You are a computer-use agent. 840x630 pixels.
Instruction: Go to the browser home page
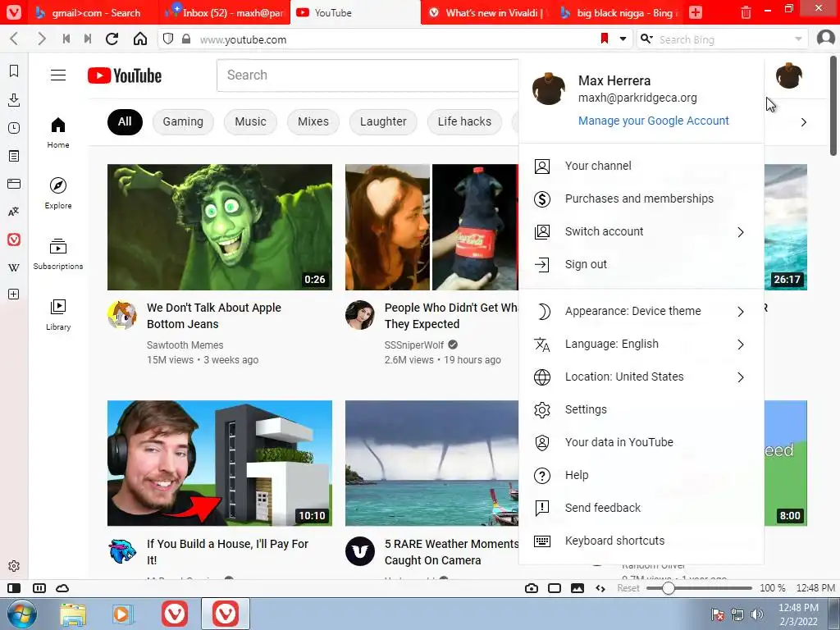click(139, 39)
